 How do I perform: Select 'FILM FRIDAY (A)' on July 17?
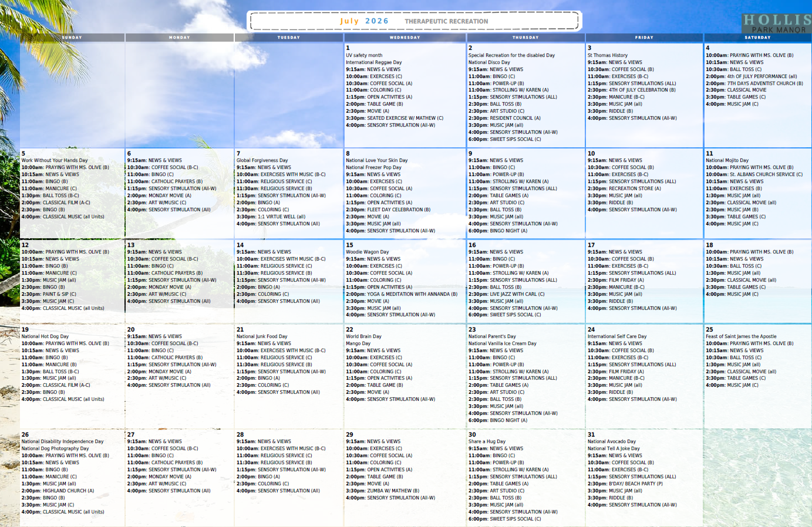[x=616, y=280]
